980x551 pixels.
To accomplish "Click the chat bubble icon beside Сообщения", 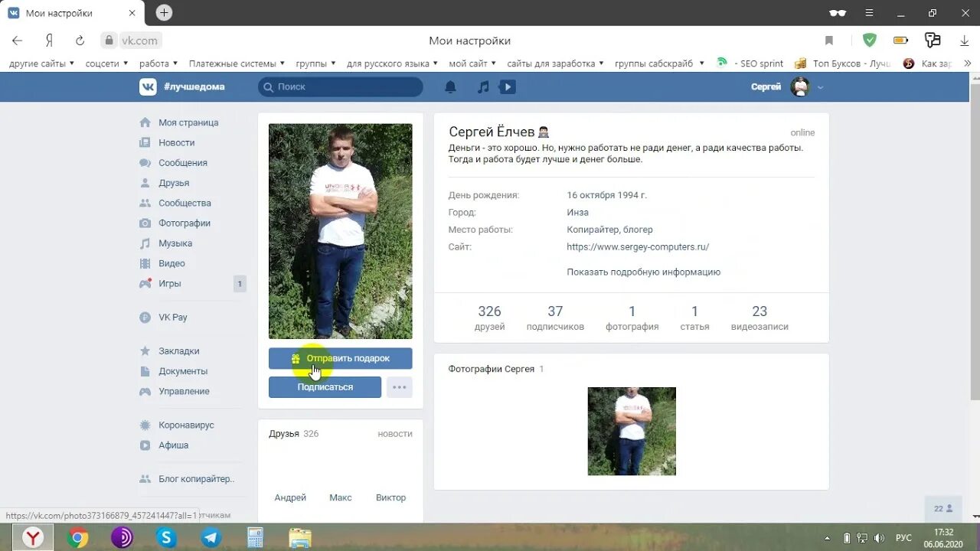I will [145, 163].
